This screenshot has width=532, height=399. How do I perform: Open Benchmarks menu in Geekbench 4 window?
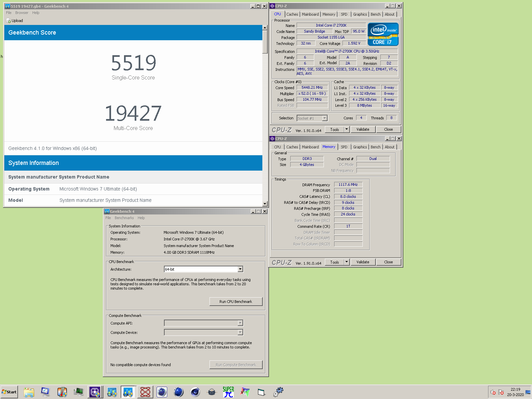pos(124,218)
